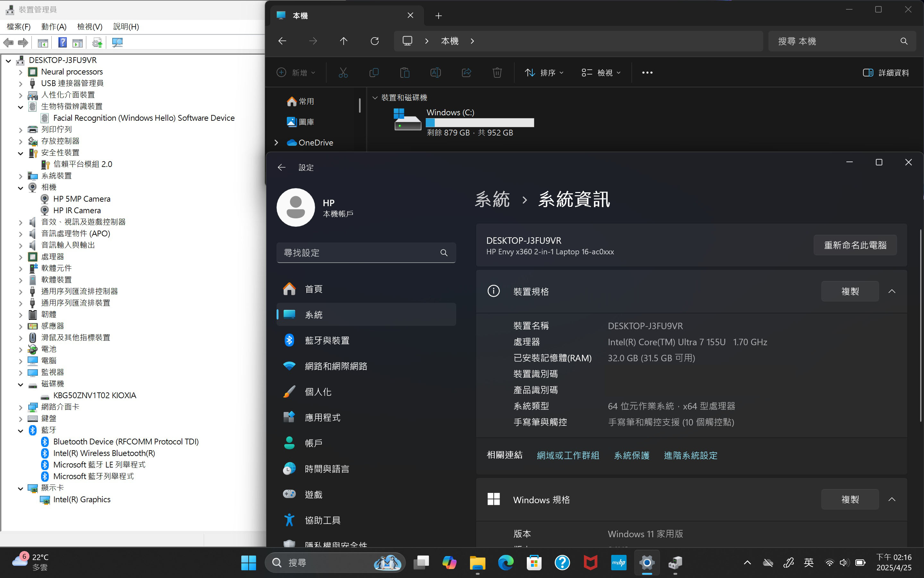The height and width of the screenshot is (578, 924).
Task: Click the Up arrow in File Explorer
Action: tap(344, 41)
